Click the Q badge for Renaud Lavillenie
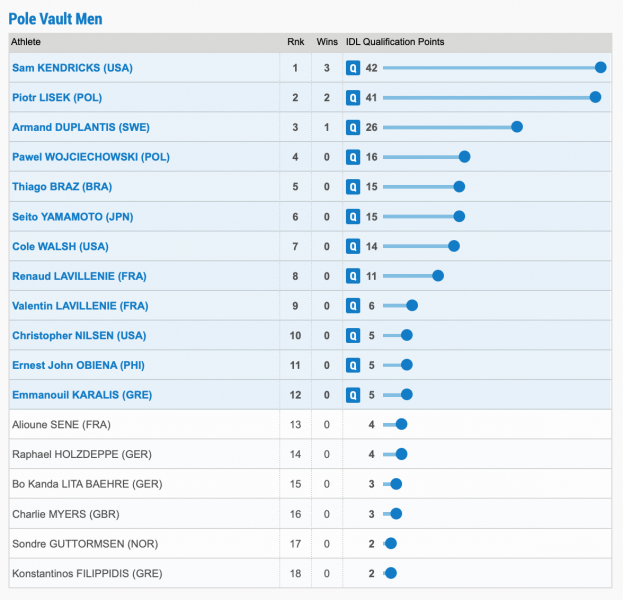623x600 pixels. click(x=353, y=276)
